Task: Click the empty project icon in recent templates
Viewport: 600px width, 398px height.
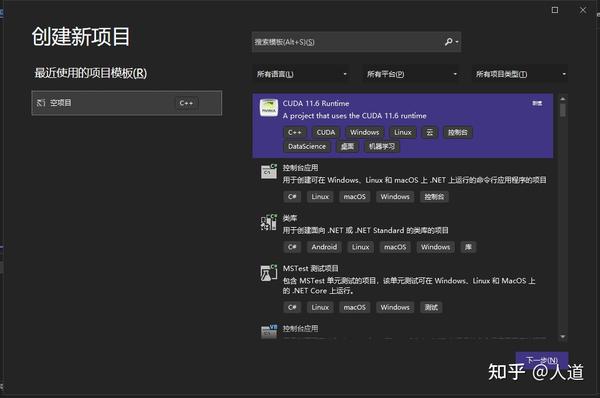Action: click(x=41, y=103)
